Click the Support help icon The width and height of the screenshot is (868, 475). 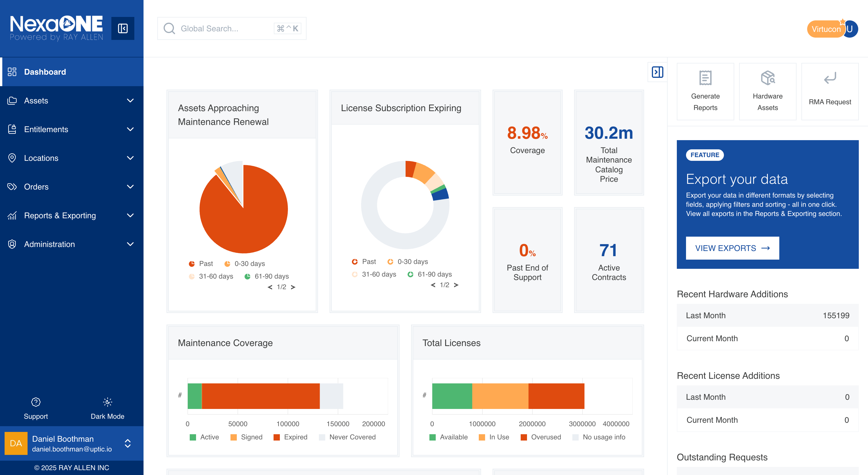36,402
